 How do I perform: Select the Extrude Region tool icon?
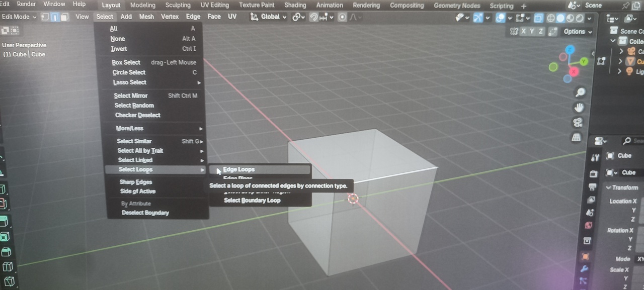tap(4, 222)
